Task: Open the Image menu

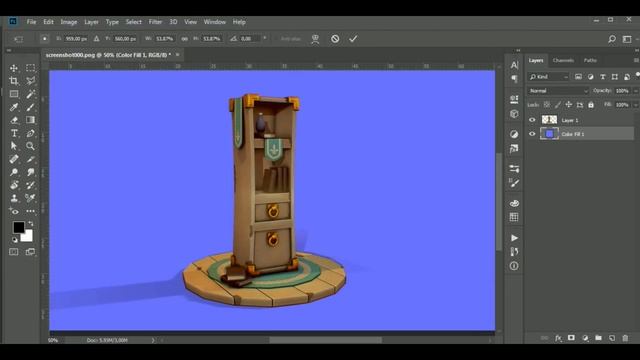Action: pyautogui.click(x=69, y=22)
